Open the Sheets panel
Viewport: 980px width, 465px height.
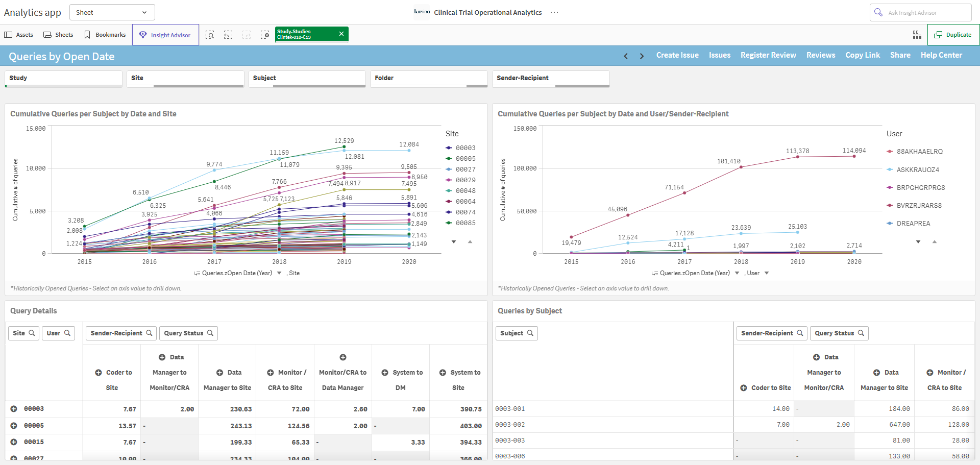(x=58, y=35)
